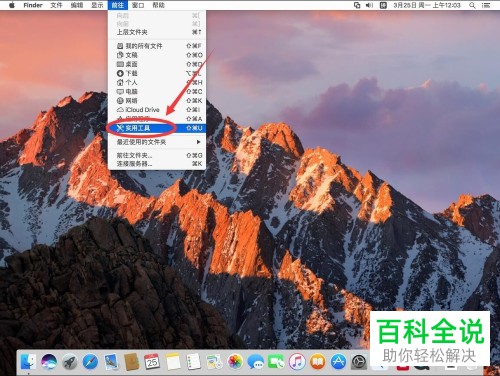Open Messages bubble icon in Dock
The image size is (500, 376).
[256, 362]
